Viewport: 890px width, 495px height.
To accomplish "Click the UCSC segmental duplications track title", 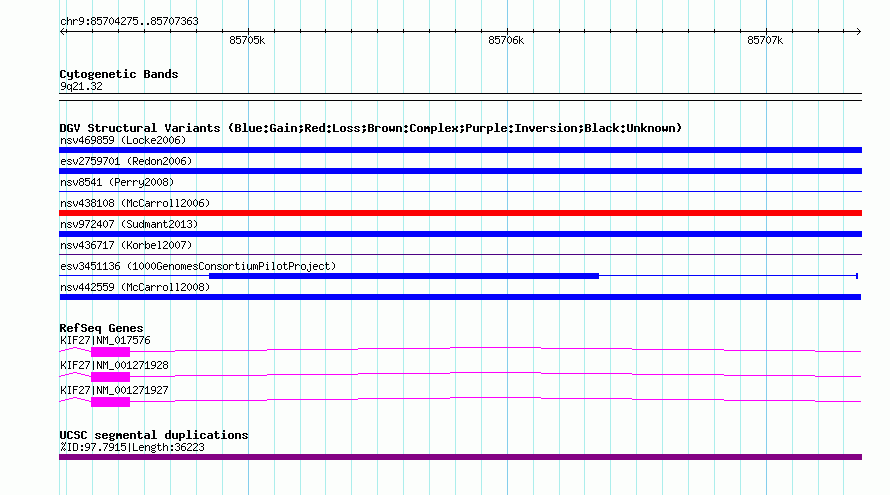I will (154, 435).
